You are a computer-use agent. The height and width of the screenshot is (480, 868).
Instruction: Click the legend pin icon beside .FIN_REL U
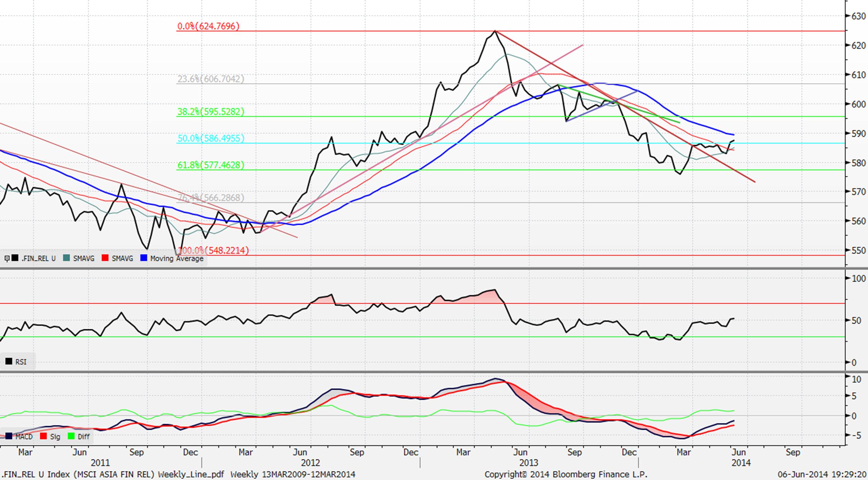click(x=7, y=258)
